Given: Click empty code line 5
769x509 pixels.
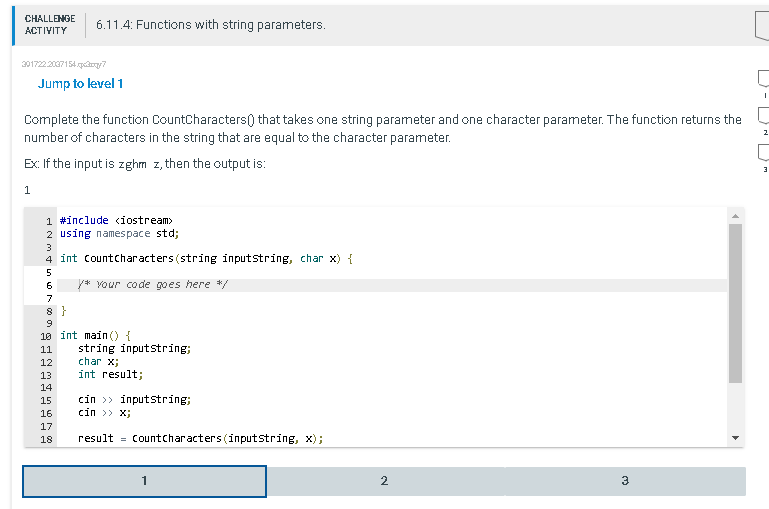Looking at the screenshot, I should point(392,272).
